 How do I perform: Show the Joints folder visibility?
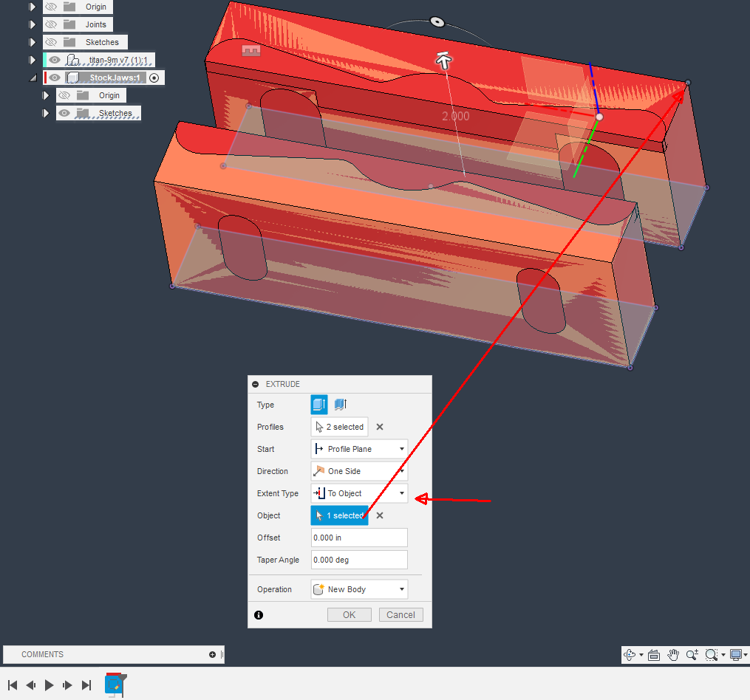point(52,24)
